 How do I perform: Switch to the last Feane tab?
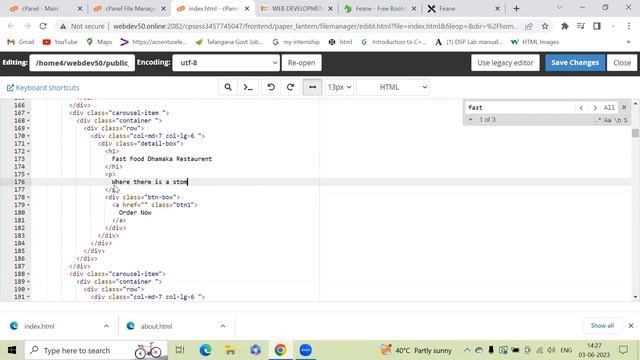pyautogui.click(x=463, y=9)
